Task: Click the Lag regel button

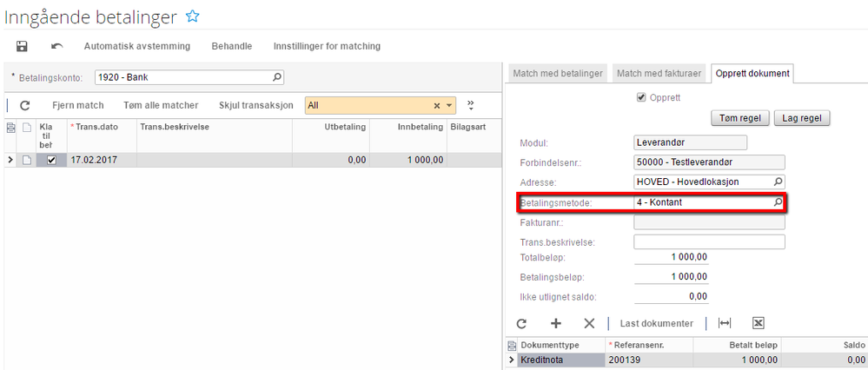Action: coord(802,118)
